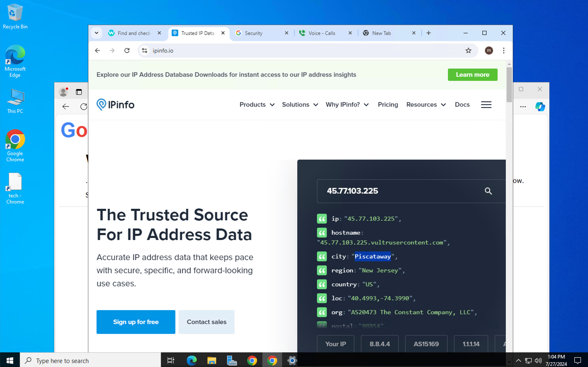Click the quote icon beside ip field
Image resolution: width=588 pixels, height=367 pixels.
point(322,219)
